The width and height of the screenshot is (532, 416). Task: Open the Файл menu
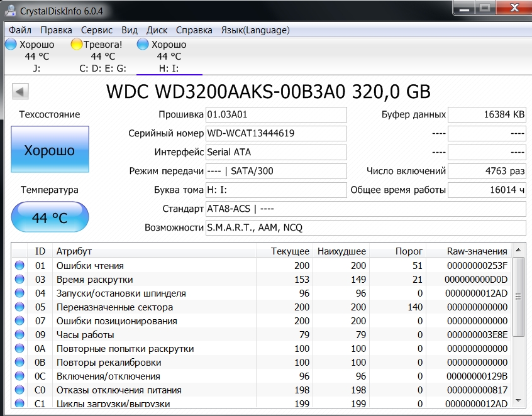(x=20, y=30)
